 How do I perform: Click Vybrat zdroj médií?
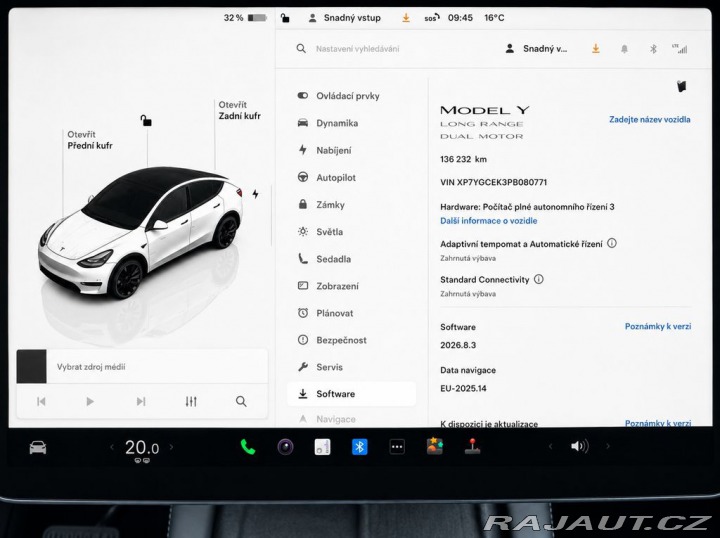[91, 367]
